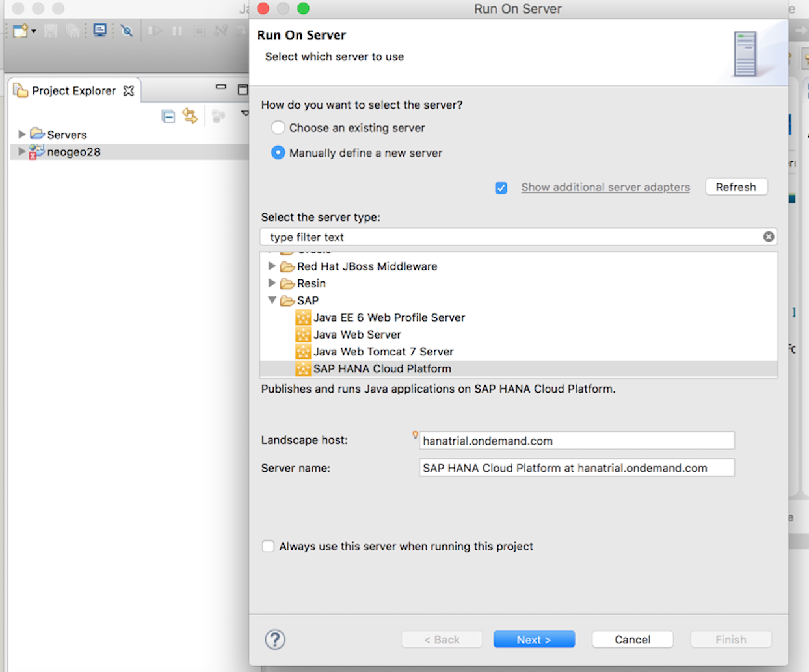The image size is (809, 672).
Task: Click the Disconnect debug icon
Action: (x=221, y=31)
